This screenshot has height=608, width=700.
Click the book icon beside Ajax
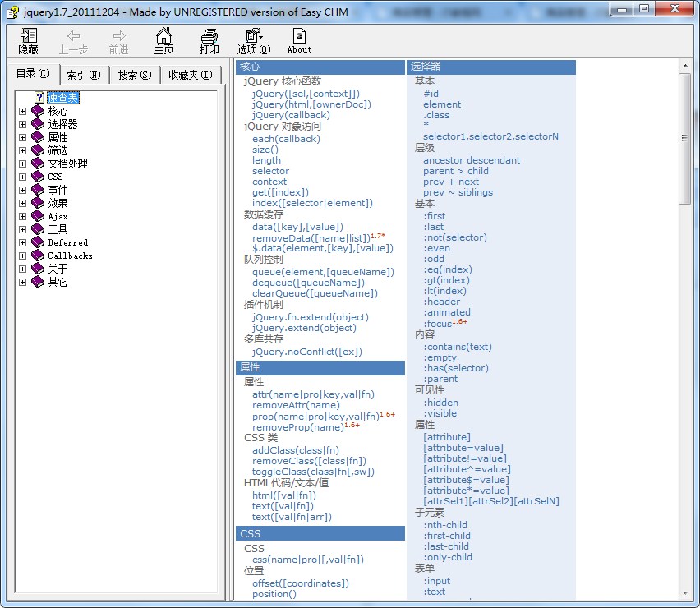tap(38, 216)
